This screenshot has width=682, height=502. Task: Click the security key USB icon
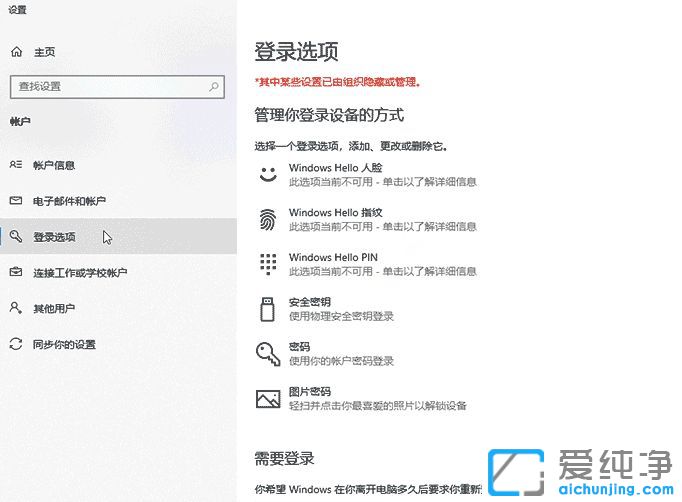click(x=267, y=309)
